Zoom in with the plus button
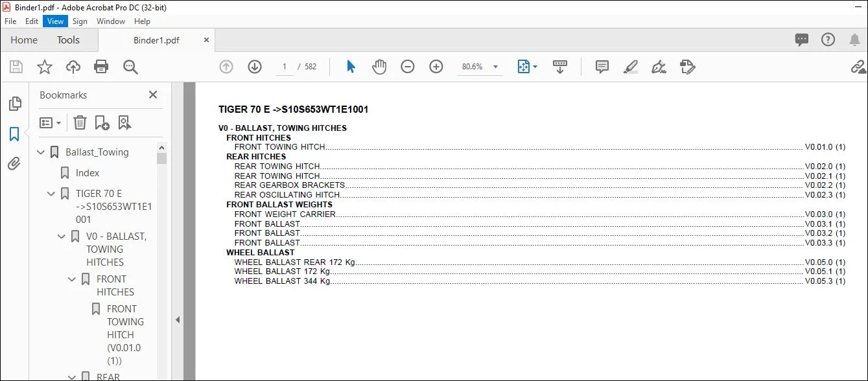 pos(436,67)
